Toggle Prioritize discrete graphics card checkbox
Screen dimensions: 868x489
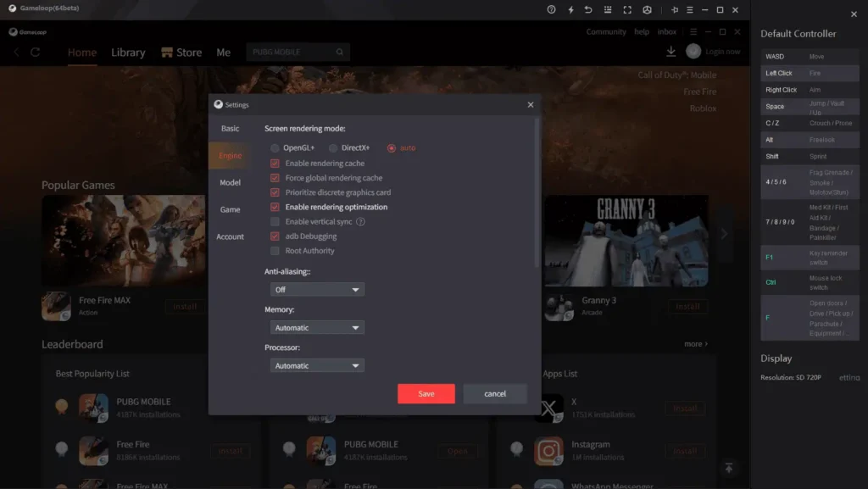coord(275,192)
